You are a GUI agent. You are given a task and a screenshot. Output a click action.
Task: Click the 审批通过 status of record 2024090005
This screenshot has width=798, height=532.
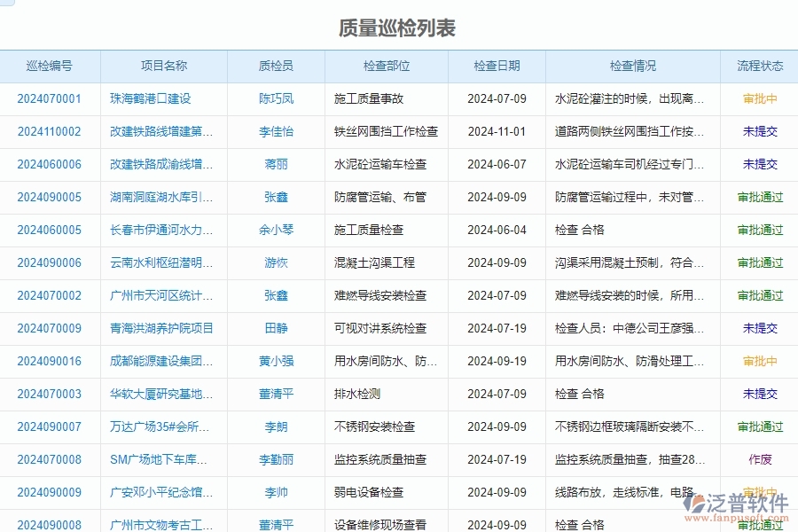758,198
